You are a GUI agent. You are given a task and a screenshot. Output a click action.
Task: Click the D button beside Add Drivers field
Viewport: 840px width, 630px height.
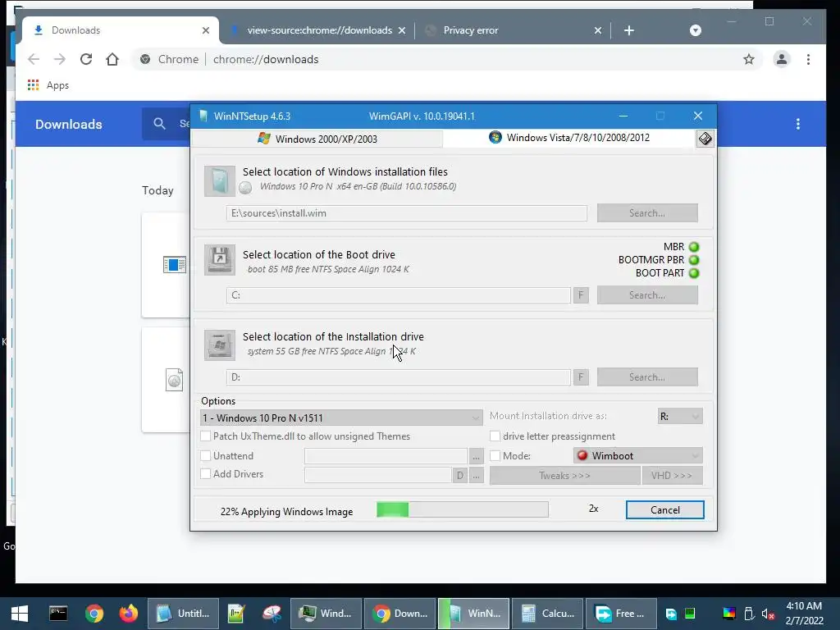pos(459,475)
